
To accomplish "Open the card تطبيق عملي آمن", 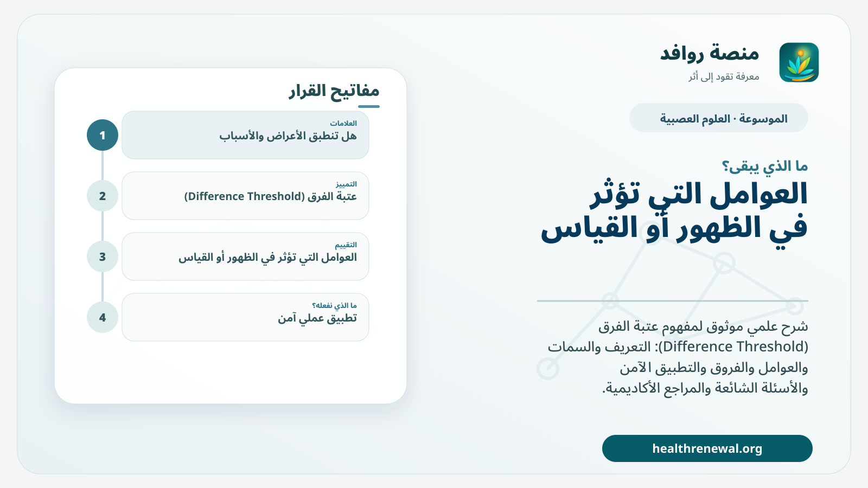I will pos(245,317).
